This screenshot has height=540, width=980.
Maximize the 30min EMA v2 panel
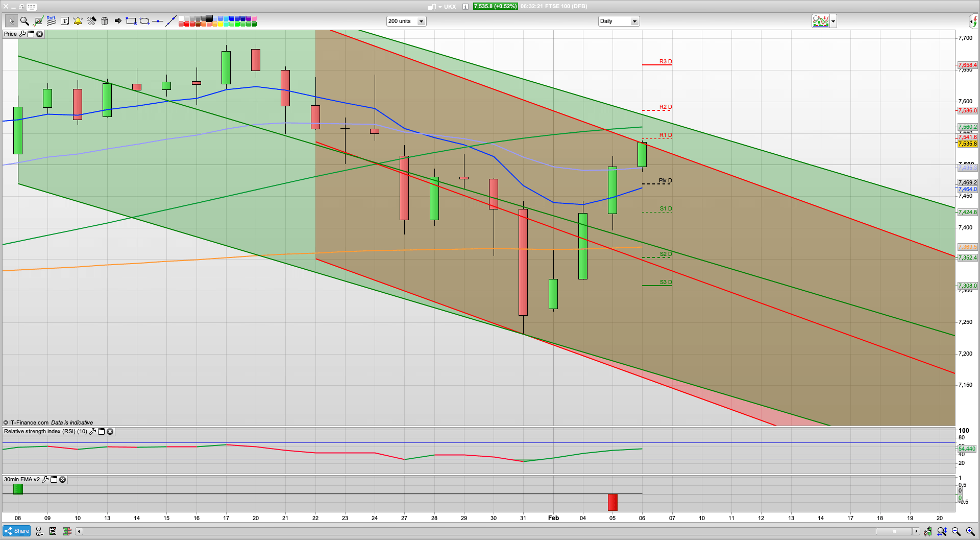click(54, 480)
